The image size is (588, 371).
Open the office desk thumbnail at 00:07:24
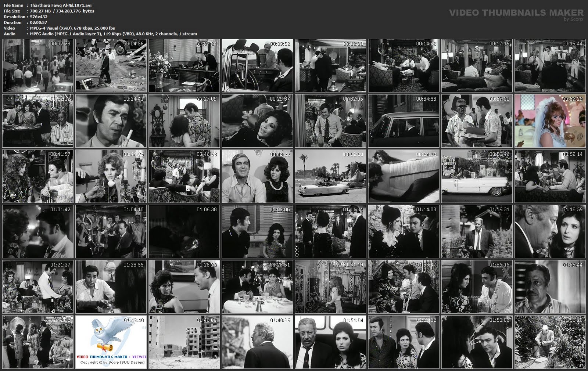[x=184, y=66]
